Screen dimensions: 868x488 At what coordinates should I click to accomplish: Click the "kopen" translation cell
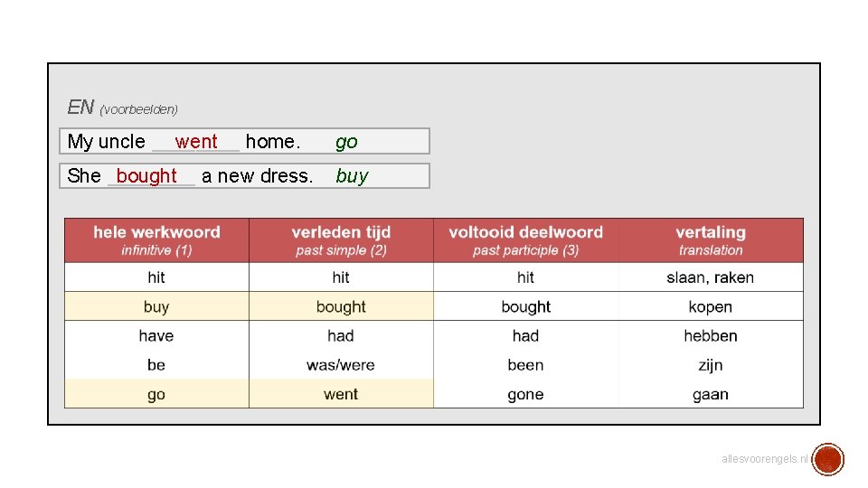[710, 306]
